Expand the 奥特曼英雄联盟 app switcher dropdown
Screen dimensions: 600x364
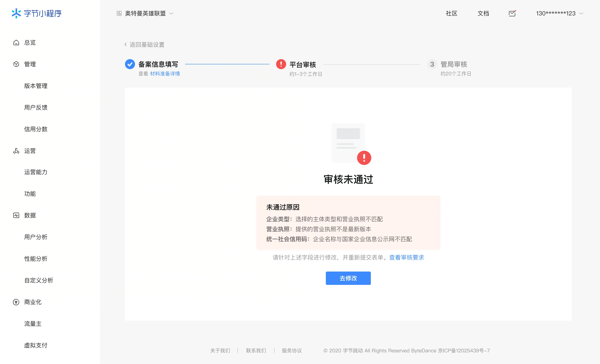coord(171,13)
